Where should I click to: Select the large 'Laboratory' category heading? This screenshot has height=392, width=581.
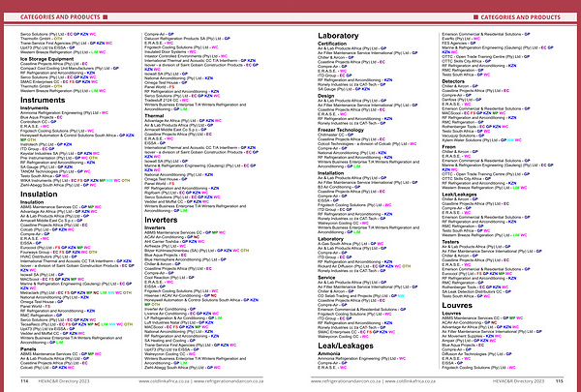pyautogui.click(x=338, y=36)
